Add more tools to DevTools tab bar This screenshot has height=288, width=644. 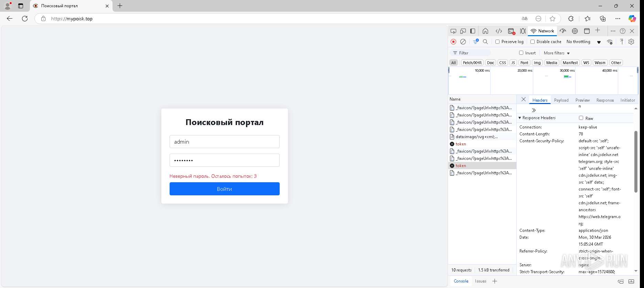coord(598,31)
